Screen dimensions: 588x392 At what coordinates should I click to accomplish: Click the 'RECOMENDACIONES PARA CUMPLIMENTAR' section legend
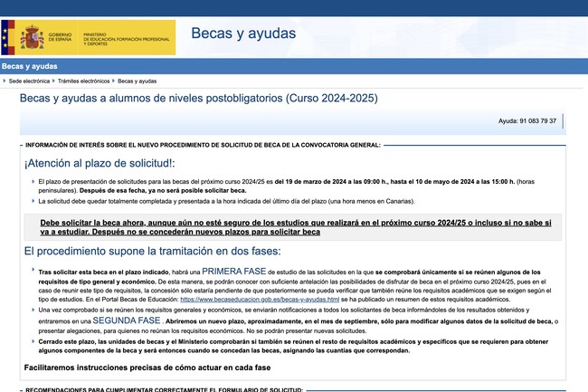(165, 388)
